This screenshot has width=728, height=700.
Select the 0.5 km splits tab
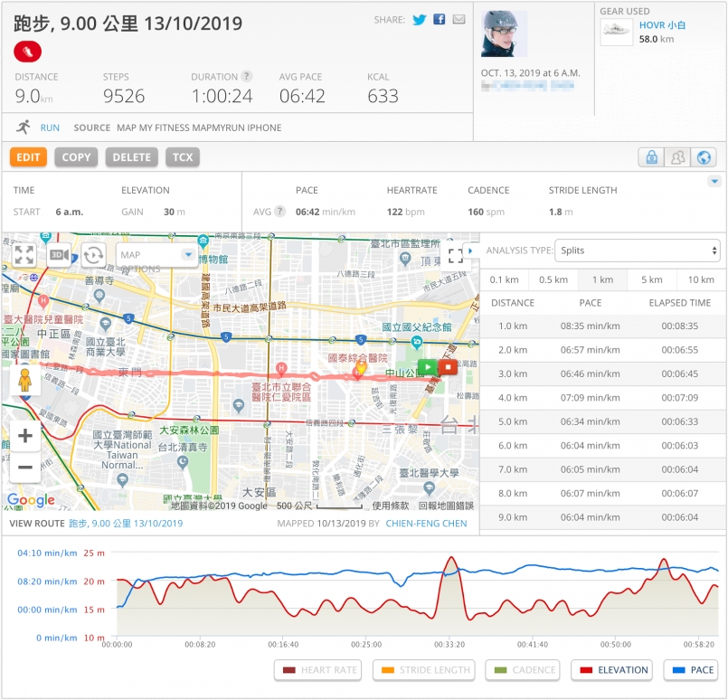pyautogui.click(x=553, y=279)
